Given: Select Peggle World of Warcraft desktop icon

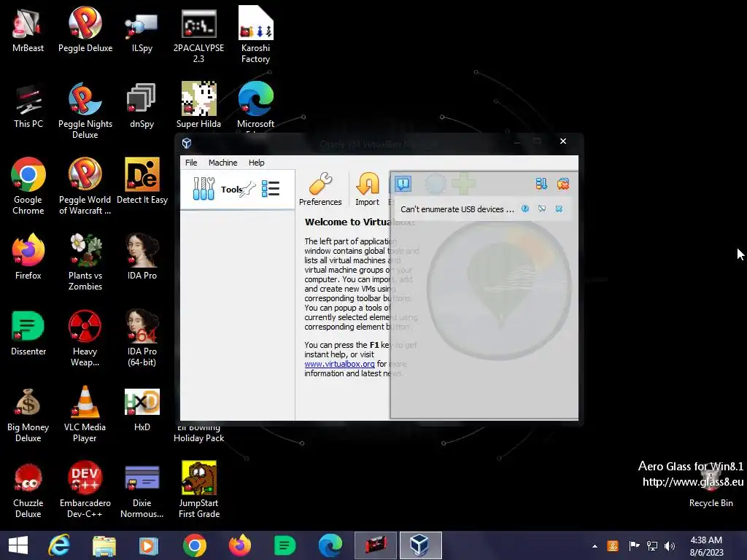Looking at the screenshot, I should point(85,186).
